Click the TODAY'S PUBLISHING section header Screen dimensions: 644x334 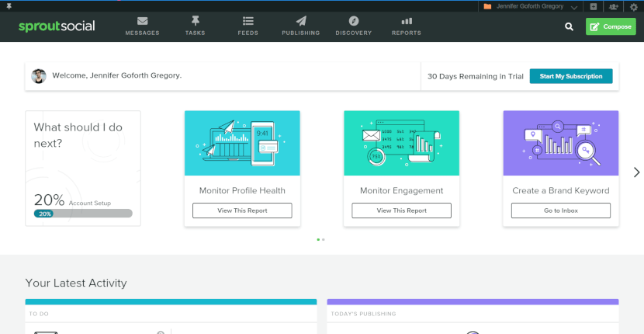473,314
